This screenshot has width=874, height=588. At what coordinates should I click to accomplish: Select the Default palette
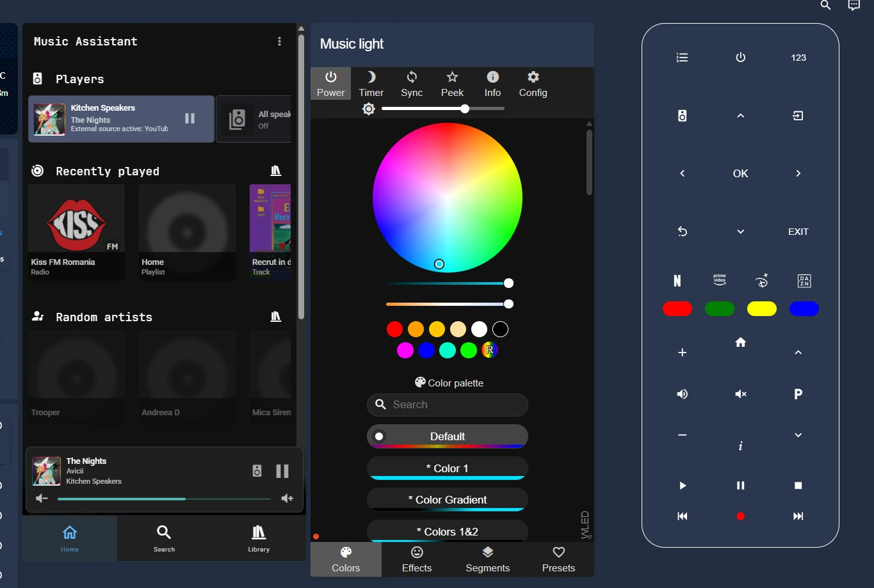tap(448, 436)
